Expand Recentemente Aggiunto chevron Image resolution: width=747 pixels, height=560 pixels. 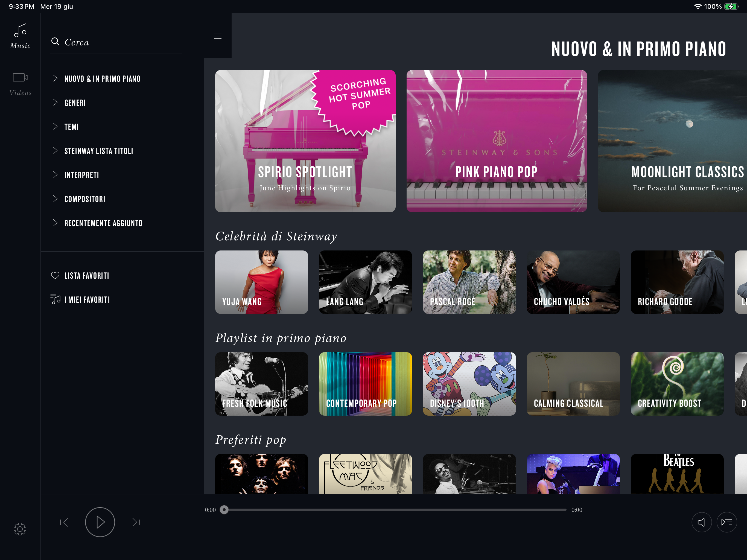click(x=56, y=223)
